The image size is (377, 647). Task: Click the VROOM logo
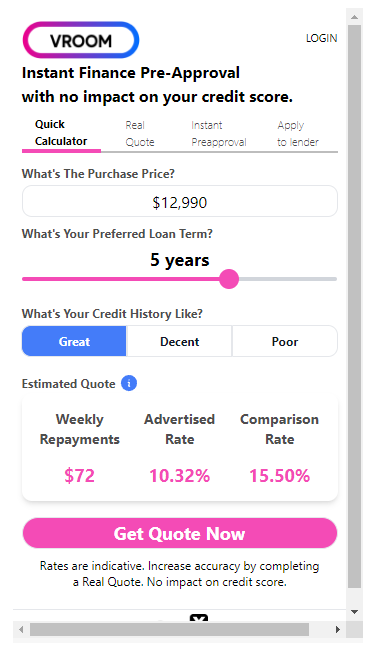81,40
